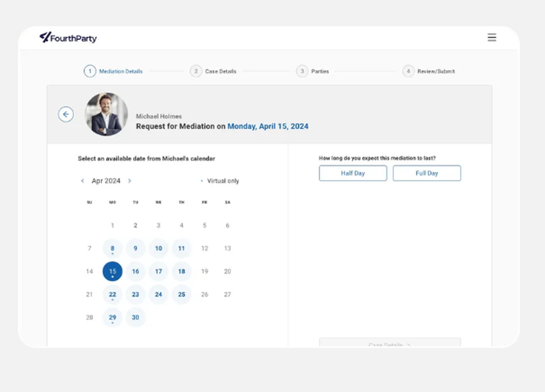Viewport: 545px width, 392px height.
Task: Click the Apr 2024 month label
Action: point(106,181)
